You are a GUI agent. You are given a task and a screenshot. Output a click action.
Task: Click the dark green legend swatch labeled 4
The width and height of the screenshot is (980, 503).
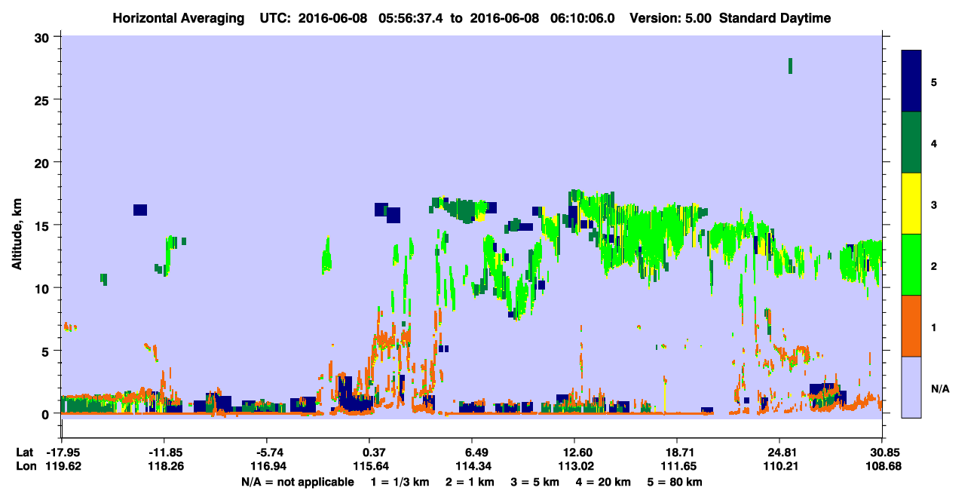pos(911,143)
